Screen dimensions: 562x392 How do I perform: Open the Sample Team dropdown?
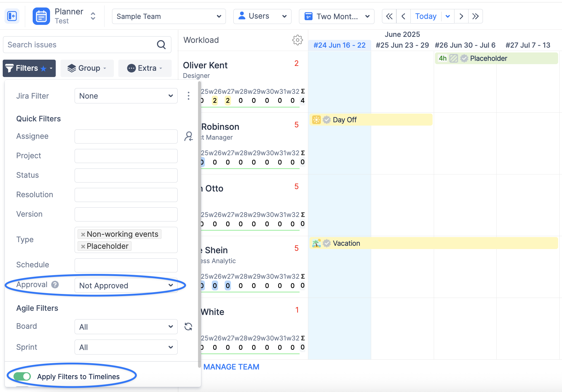pyautogui.click(x=169, y=16)
